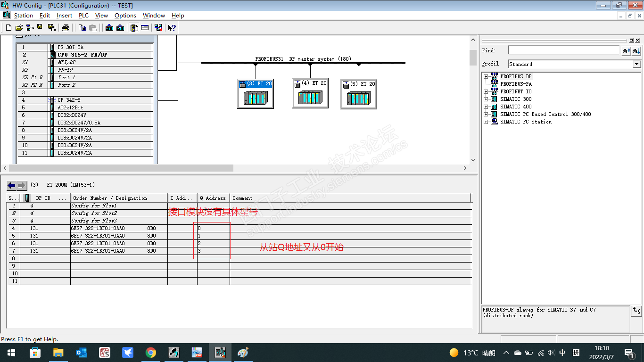This screenshot has width=644, height=362.
Task: Expand the SIMATIC PC Station catalog node
Action: point(486,122)
